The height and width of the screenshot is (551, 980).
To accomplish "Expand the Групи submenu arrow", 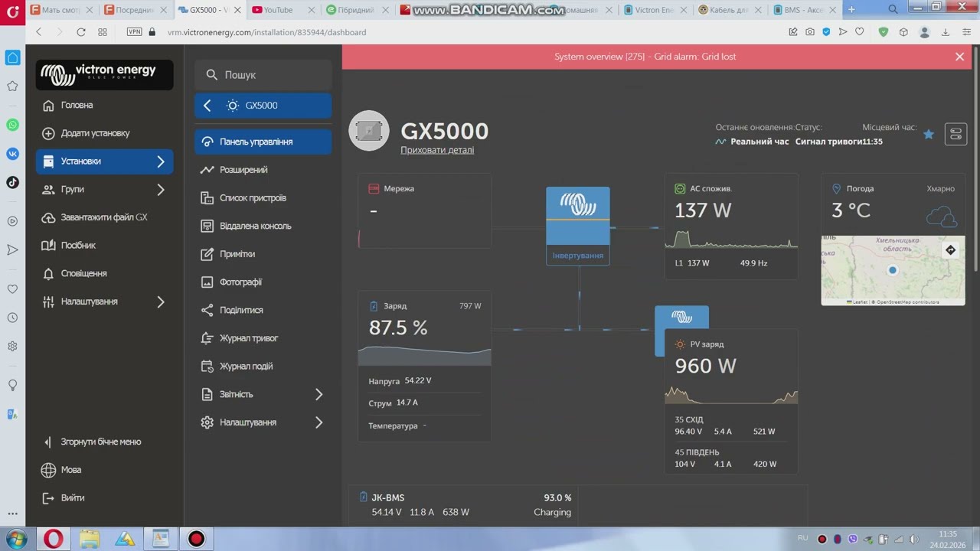I will (161, 189).
